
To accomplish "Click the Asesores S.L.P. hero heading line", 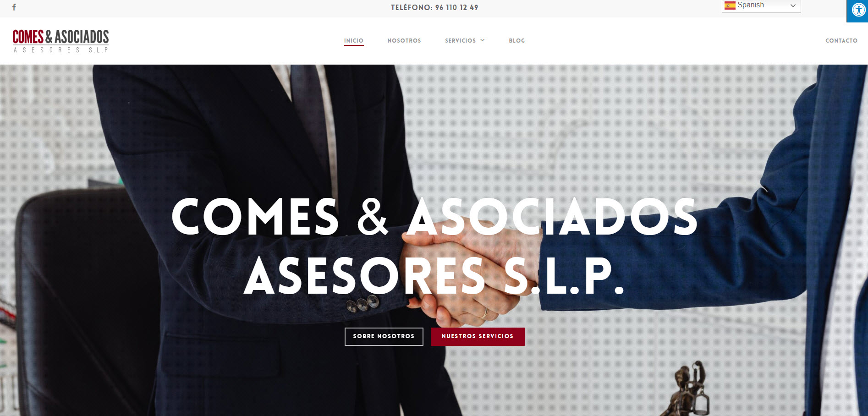I will [x=434, y=275].
